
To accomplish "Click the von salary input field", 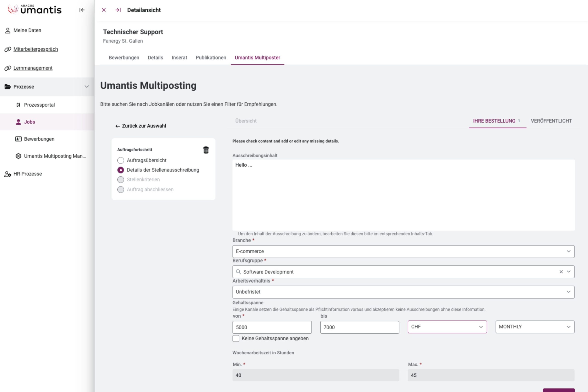I will pos(272,327).
